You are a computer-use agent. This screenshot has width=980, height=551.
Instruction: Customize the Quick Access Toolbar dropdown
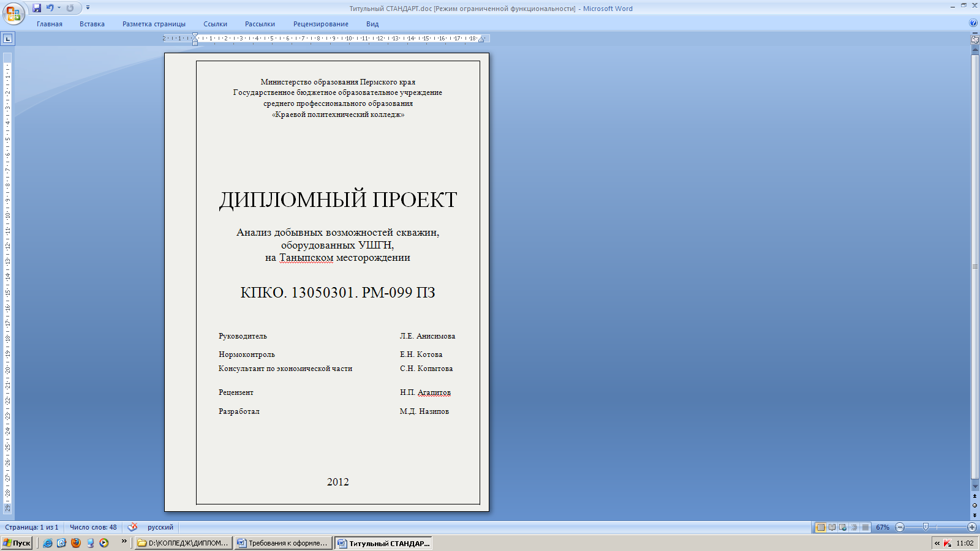point(88,8)
